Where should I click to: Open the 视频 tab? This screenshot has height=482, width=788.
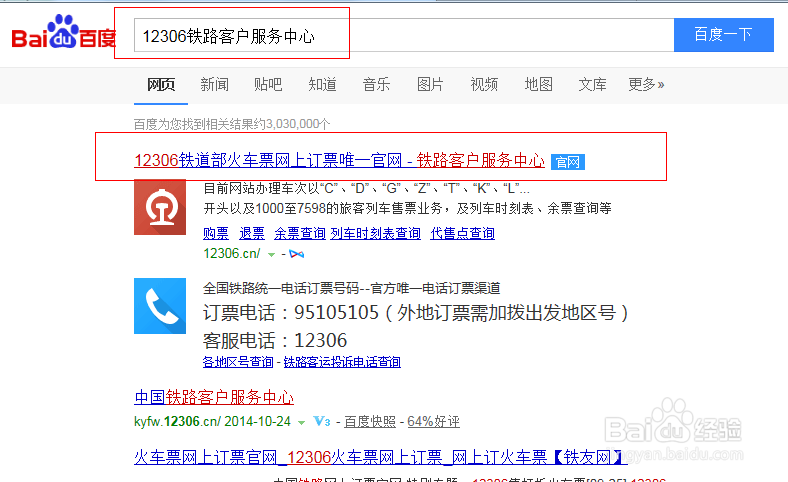[484, 84]
